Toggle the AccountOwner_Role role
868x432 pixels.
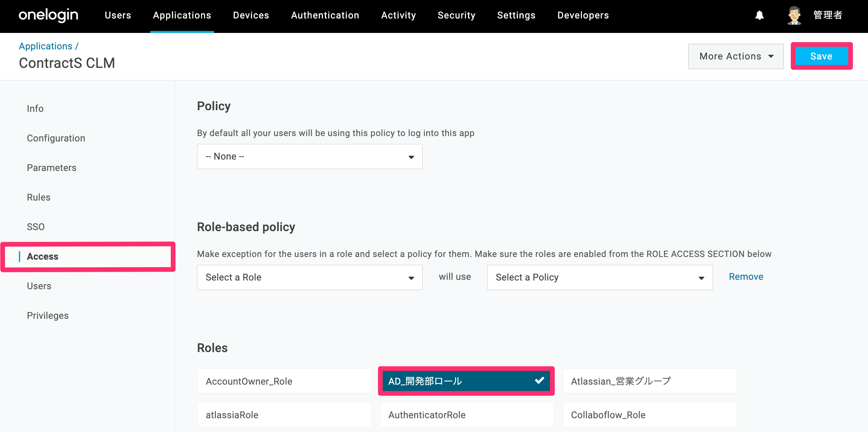(284, 381)
